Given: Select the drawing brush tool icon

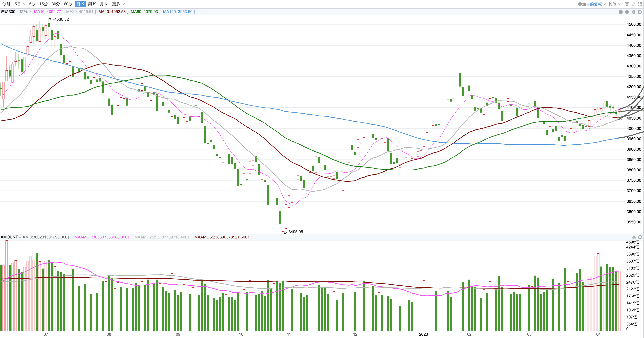Looking at the screenshot, I should [633, 4].
